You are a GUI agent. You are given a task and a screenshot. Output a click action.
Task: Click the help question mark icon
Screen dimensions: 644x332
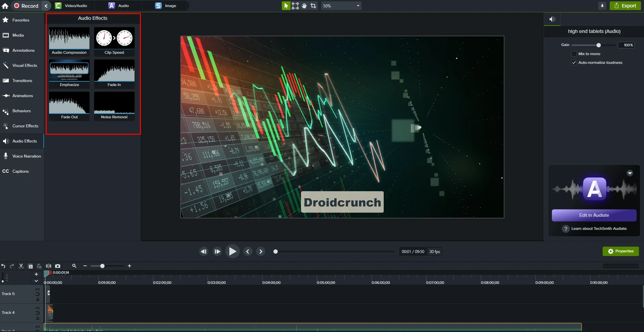[566, 229]
